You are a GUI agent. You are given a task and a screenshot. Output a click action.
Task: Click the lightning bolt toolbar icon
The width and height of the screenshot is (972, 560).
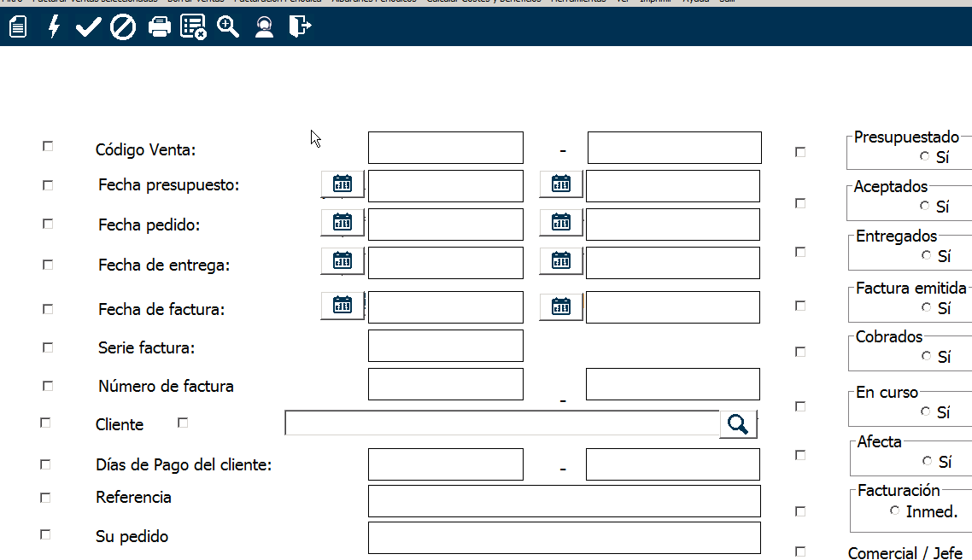pos(54,27)
